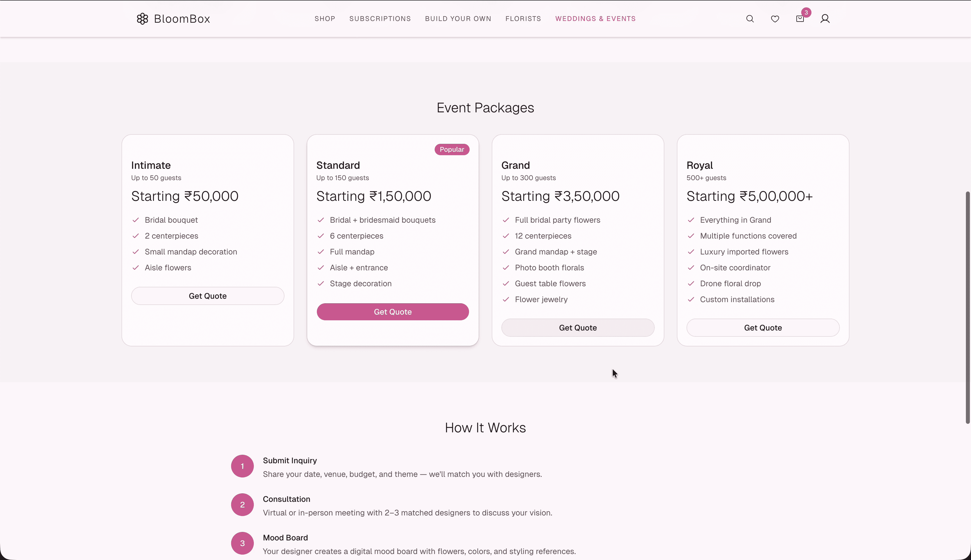The width and height of the screenshot is (971, 560).
Task: Open the user account icon
Action: click(x=825, y=18)
